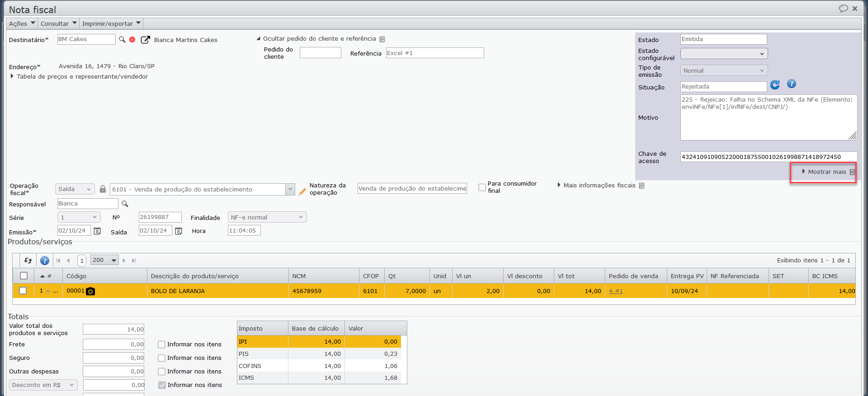This screenshot has width=868, height=396.
Task: View photo of product 00001
Action: [90, 291]
